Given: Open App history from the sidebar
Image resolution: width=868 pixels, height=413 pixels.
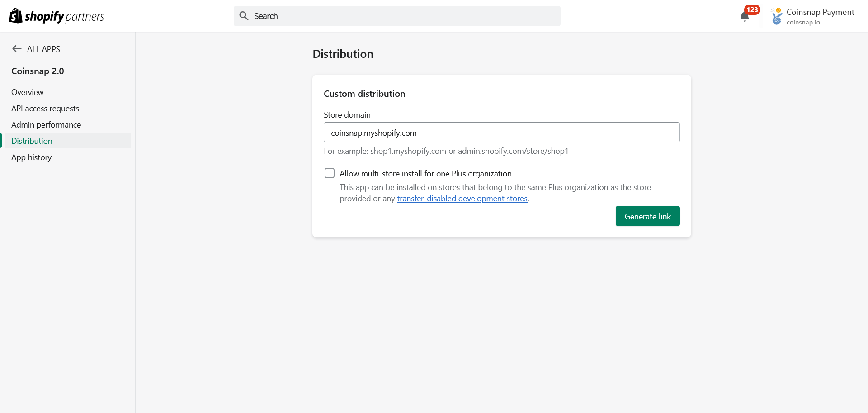Looking at the screenshot, I should tap(31, 157).
